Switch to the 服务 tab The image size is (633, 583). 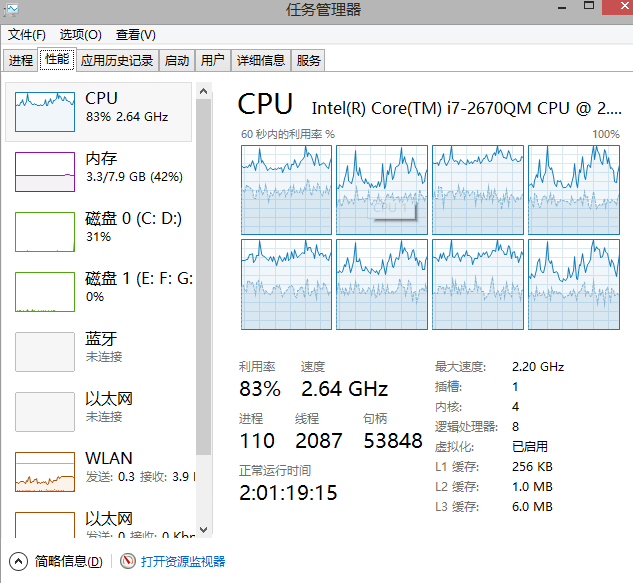(x=308, y=61)
